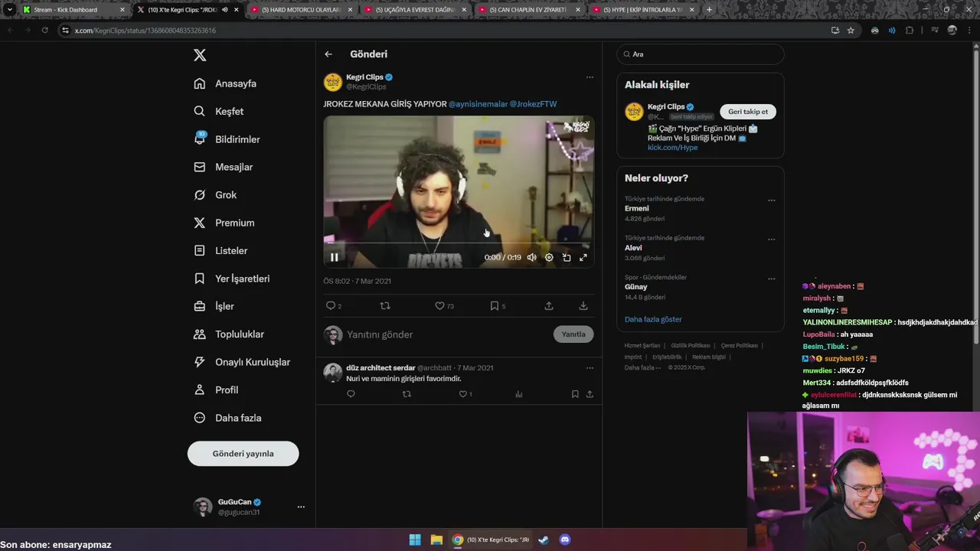Open Keşfet explore page
Viewport: 980px width, 551px height.
click(x=219, y=111)
